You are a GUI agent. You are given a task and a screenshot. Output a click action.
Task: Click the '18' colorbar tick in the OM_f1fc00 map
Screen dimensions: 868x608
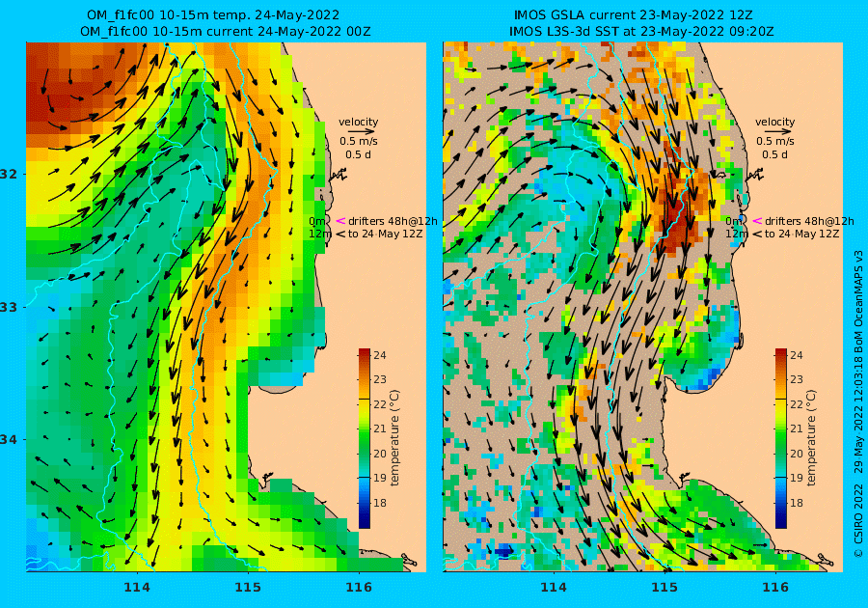coord(380,504)
